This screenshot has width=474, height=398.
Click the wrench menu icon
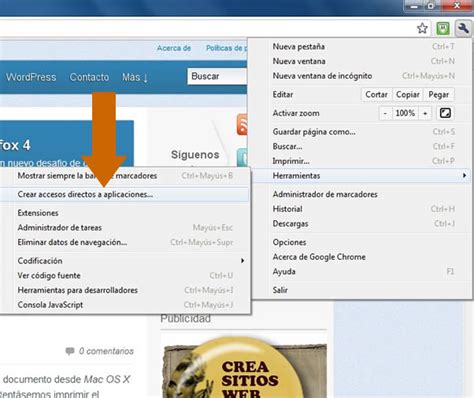point(463,29)
